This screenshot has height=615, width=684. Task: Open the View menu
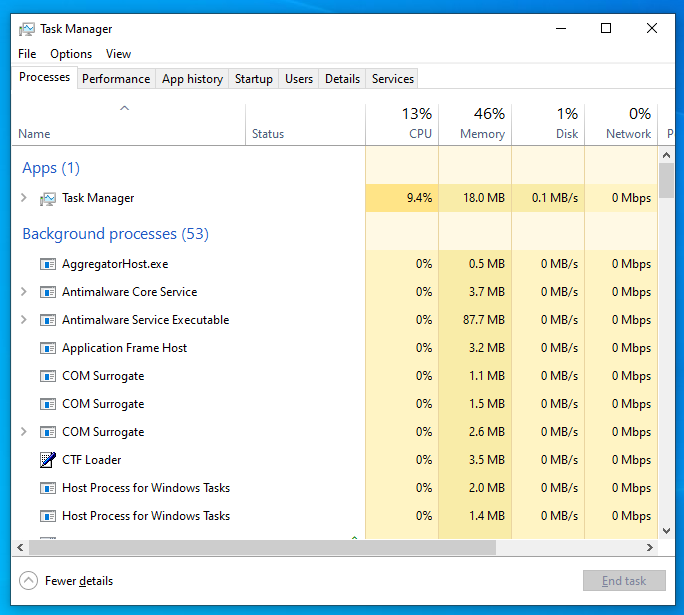[x=118, y=54]
